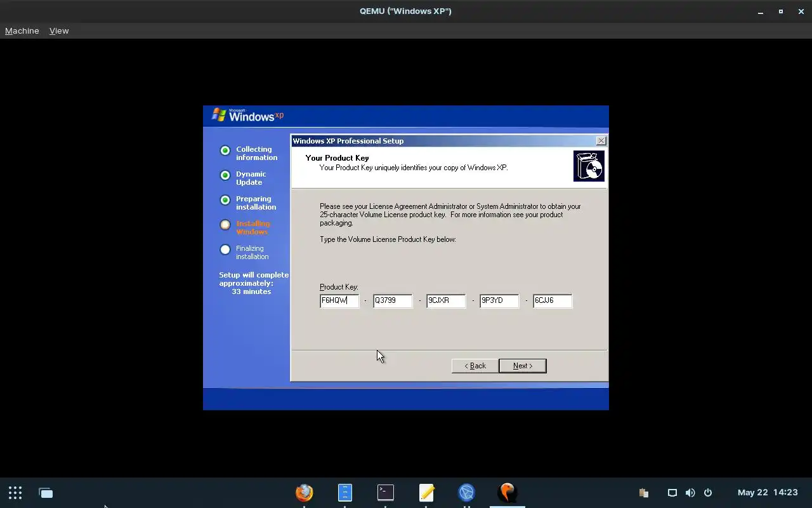Open the workspace overview icon in taskbar
The image size is (812, 508).
46,493
